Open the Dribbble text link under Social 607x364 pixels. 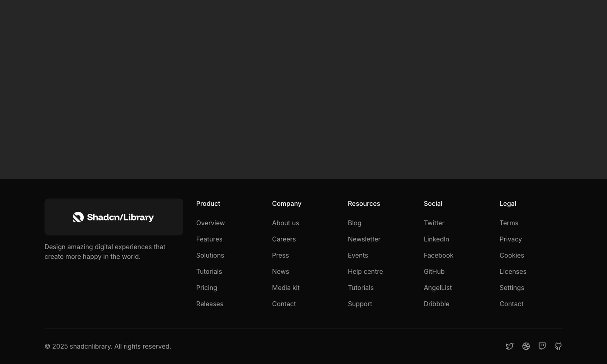tap(436, 304)
